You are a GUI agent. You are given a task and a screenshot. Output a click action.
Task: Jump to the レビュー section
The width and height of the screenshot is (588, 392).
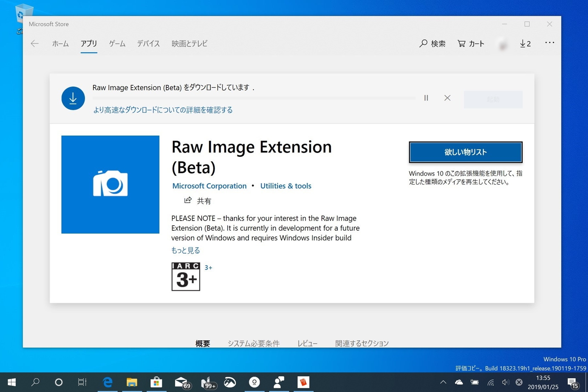click(x=307, y=343)
